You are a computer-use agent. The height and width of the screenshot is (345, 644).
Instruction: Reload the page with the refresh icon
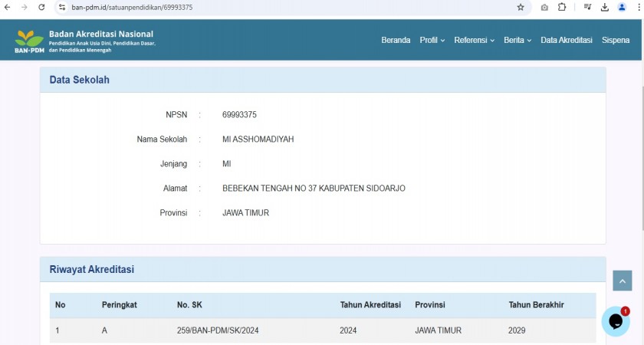[41, 7]
